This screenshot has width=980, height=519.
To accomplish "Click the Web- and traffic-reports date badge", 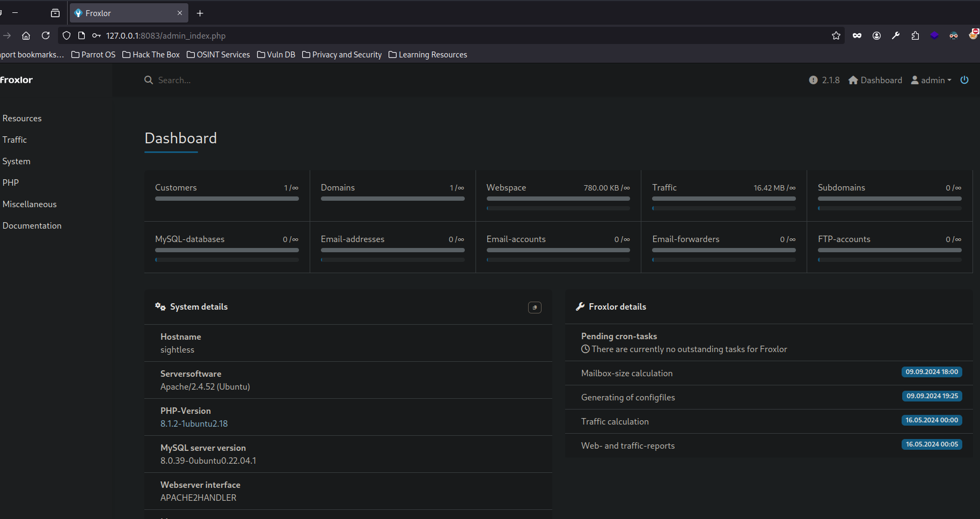I will [x=932, y=444].
